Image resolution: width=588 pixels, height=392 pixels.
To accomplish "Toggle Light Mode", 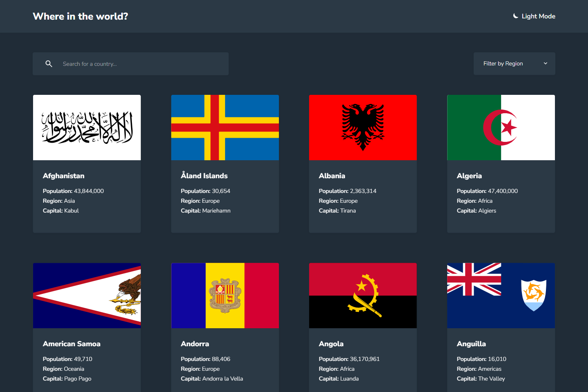I will (x=534, y=16).
